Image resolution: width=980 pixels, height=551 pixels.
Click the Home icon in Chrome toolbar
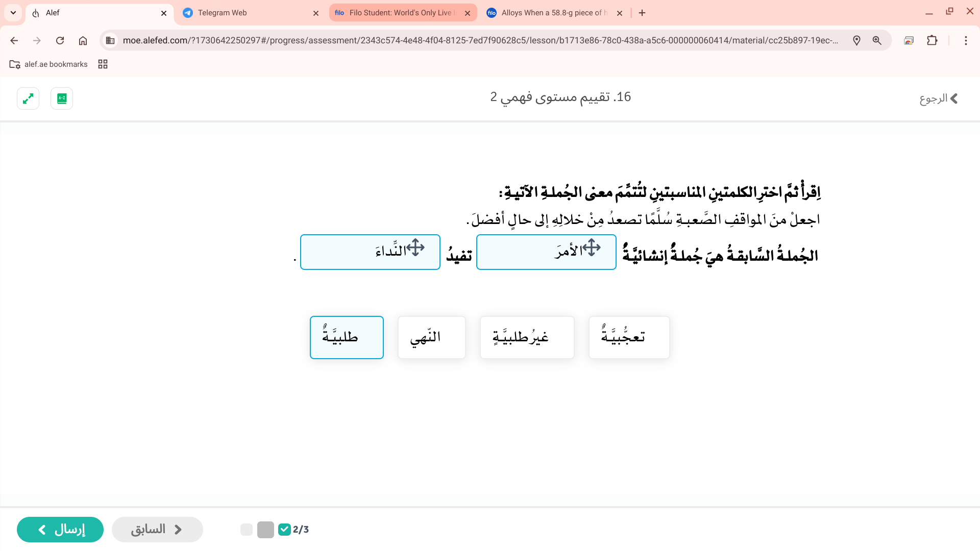[83, 40]
